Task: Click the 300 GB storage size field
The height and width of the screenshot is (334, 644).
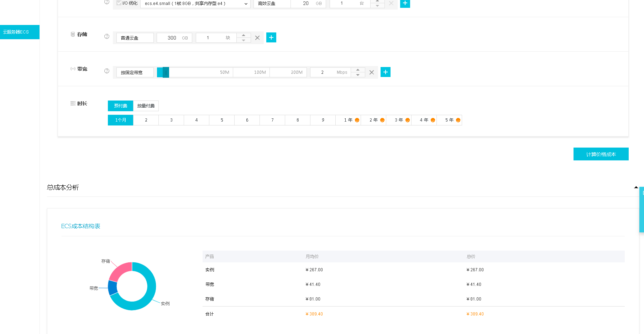Action: click(x=174, y=38)
